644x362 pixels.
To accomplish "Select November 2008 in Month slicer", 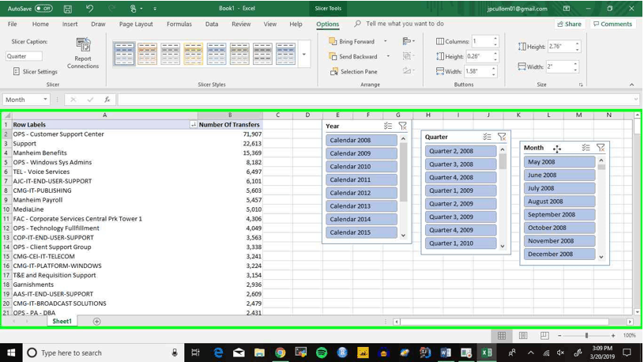I will pyautogui.click(x=559, y=241).
